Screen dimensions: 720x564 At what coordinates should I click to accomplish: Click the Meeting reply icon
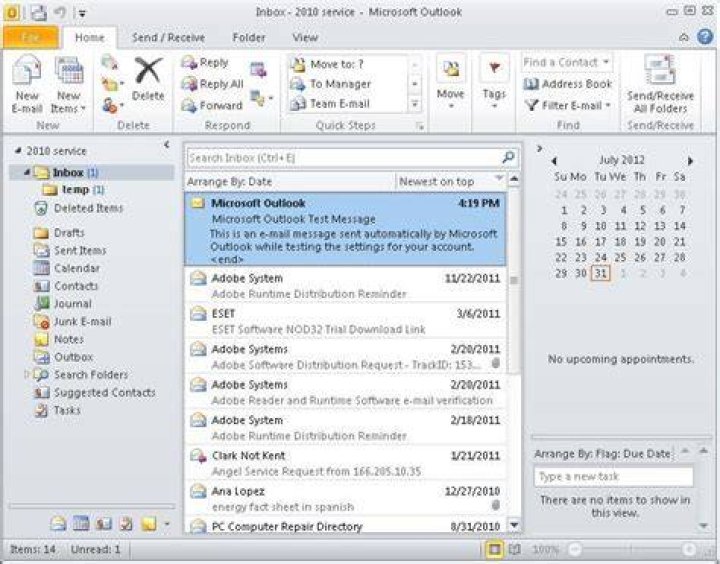tap(258, 69)
